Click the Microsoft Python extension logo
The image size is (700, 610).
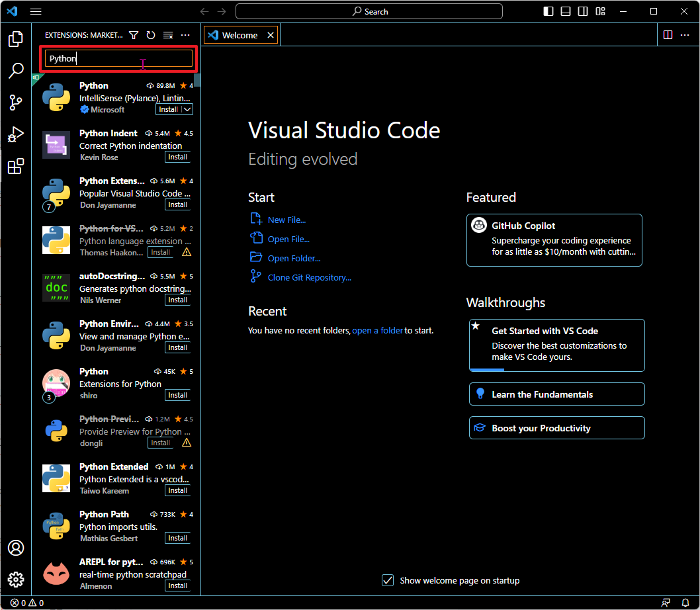(x=56, y=97)
